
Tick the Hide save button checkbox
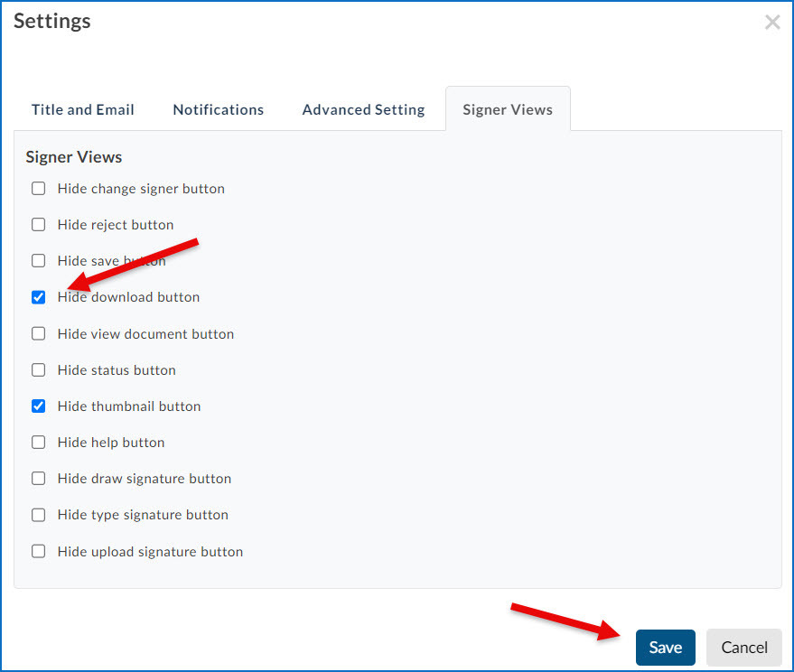click(39, 261)
